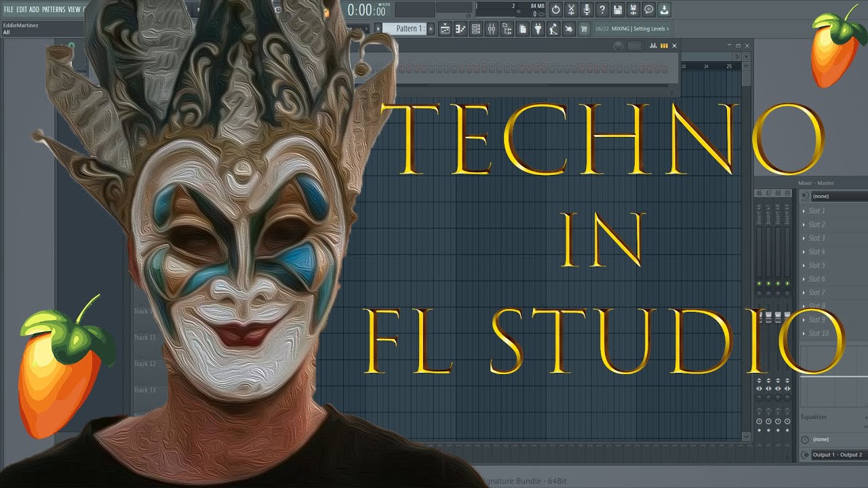This screenshot has height=488, width=868.
Task: Open the chat bubble icon
Action: [x=649, y=9]
